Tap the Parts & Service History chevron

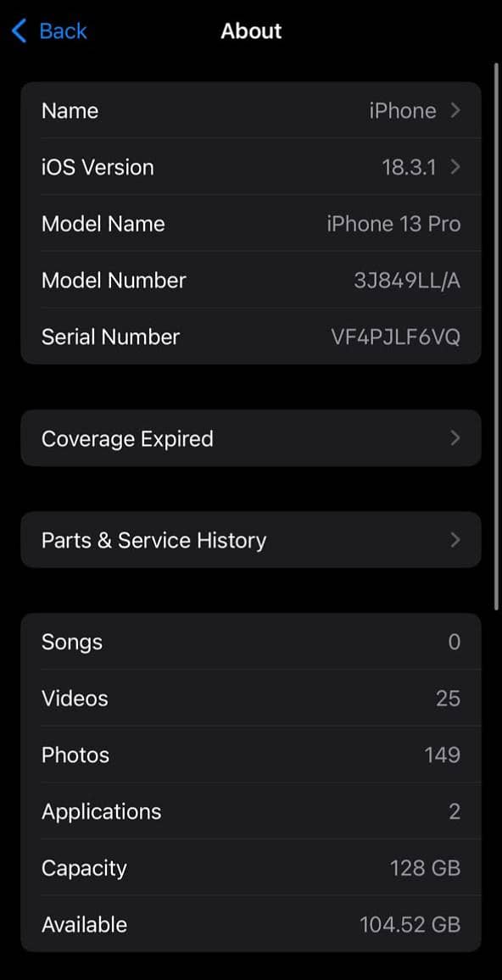[x=455, y=540]
